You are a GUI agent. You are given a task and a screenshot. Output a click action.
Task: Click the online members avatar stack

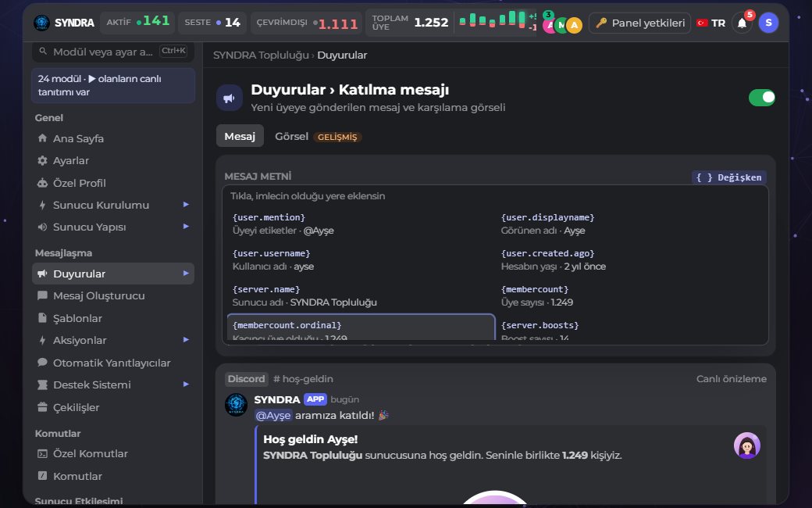point(562,24)
